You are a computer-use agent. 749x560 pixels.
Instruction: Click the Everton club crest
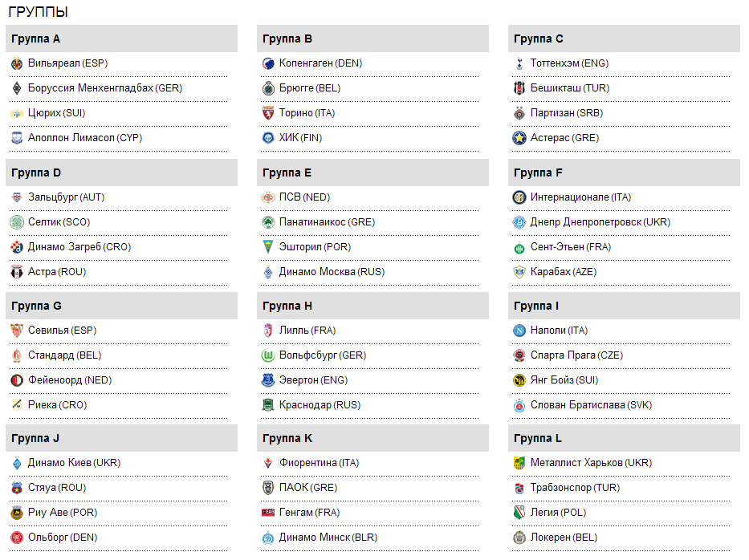[x=268, y=380]
